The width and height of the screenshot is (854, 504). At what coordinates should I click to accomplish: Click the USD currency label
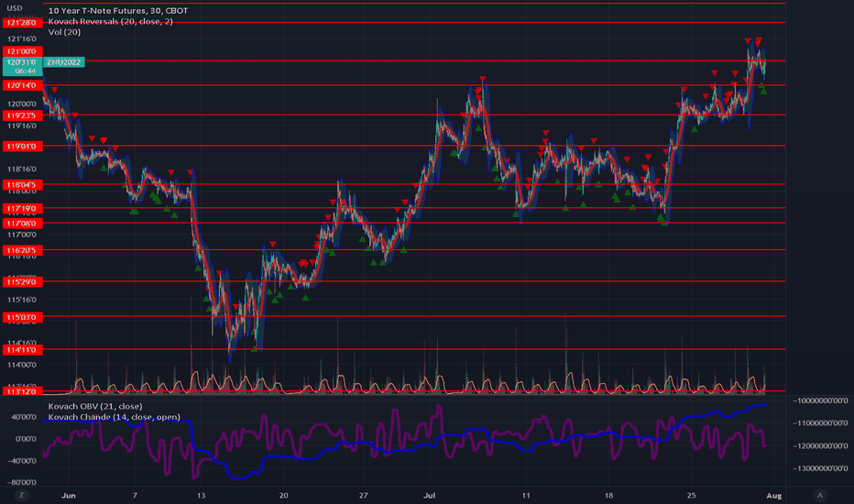click(x=15, y=8)
